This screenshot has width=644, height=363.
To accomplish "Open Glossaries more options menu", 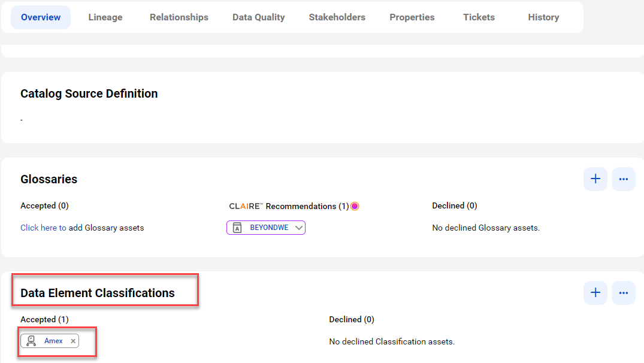I will click(x=624, y=179).
